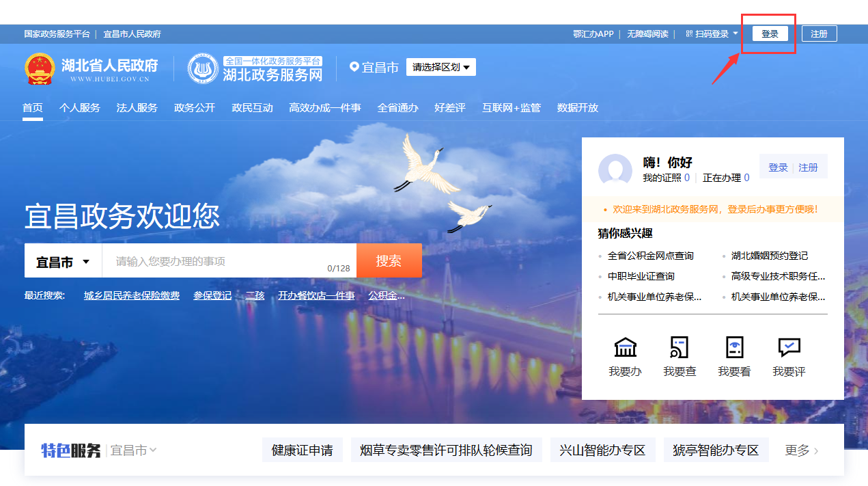
Task: Click the 湖北政务服务网 circular logo
Action: [x=202, y=68]
